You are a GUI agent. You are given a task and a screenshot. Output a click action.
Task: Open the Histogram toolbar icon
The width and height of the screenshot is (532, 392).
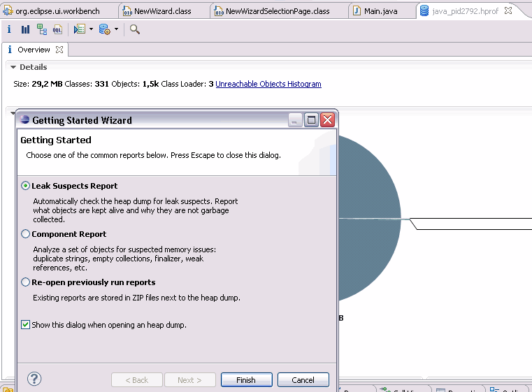25,29
